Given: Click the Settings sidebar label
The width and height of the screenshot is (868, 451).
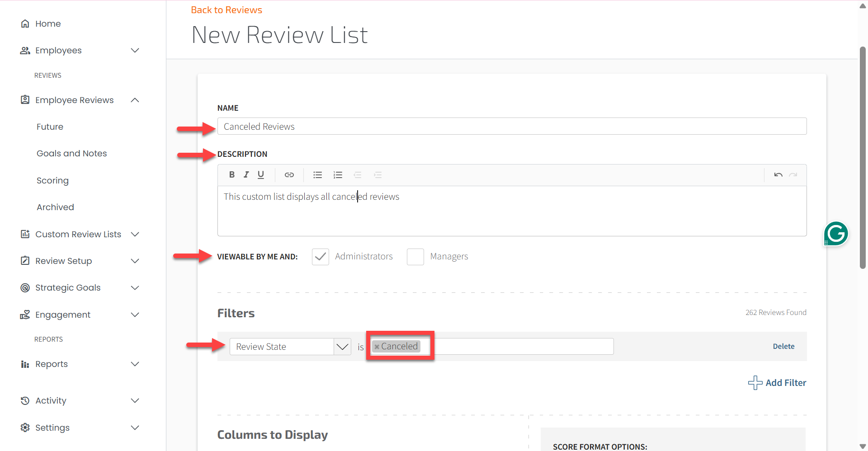Looking at the screenshot, I should coord(52,428).
